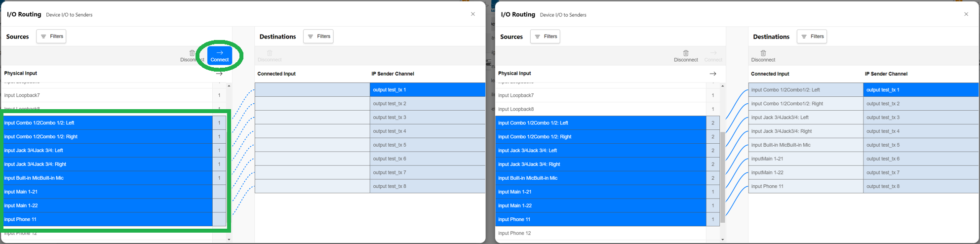
Task: Click the IP Sender Channel column header in the right dialog
Action: [886, 74]
